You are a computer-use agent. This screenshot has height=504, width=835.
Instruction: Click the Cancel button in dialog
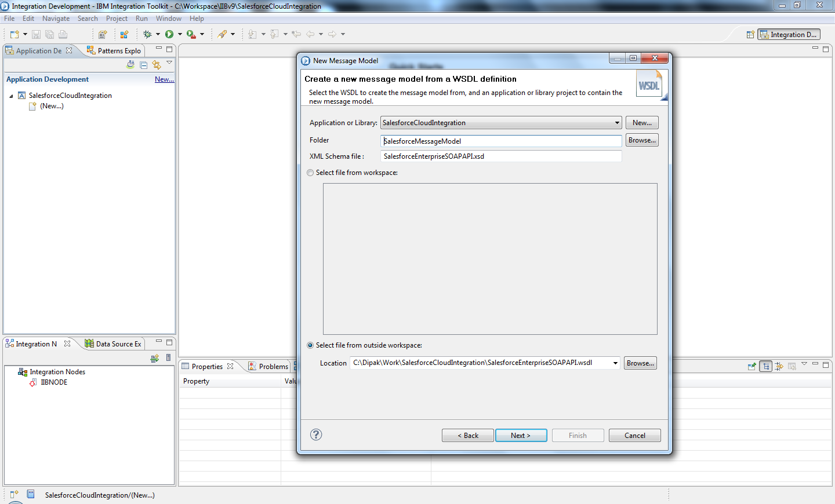(x=635, y=436)
